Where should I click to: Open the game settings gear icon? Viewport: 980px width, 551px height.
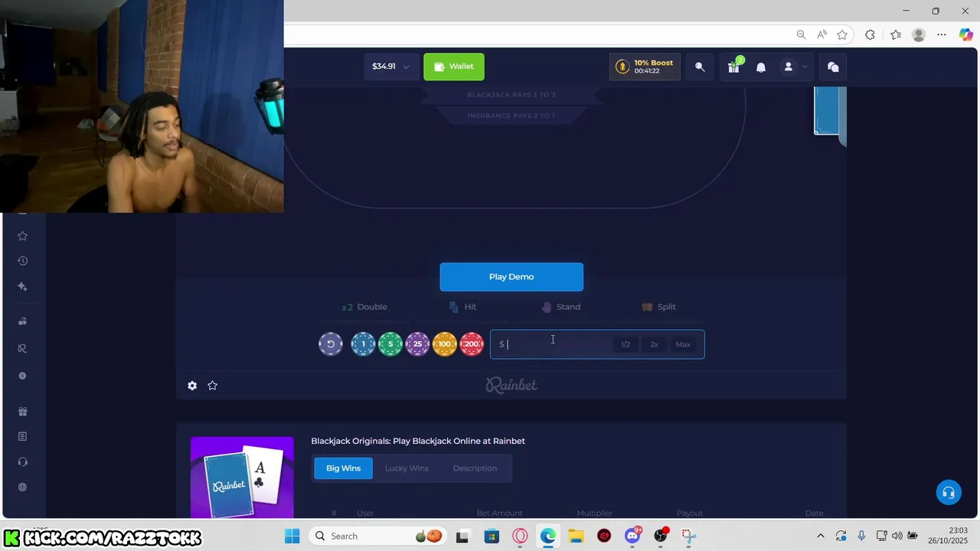tap(192, 386)
